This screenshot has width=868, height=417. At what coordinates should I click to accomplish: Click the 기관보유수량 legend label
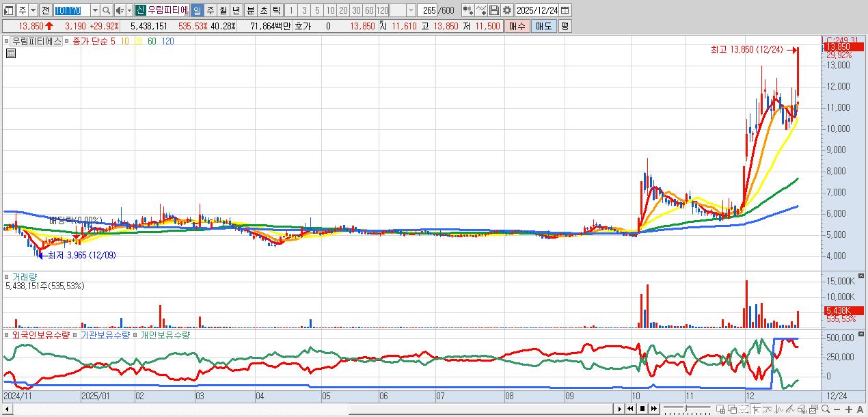click(x=105, y=335)
